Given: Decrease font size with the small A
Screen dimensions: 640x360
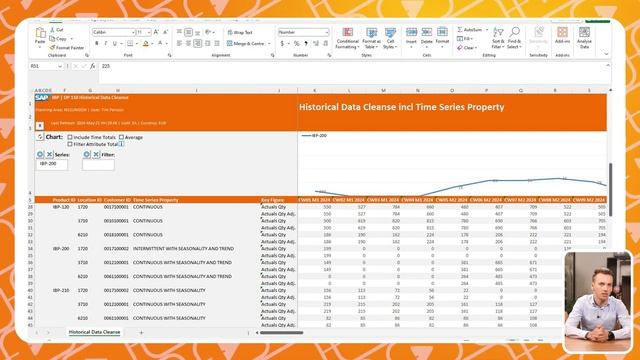Looking at the screenshot, I should (165, 32).
